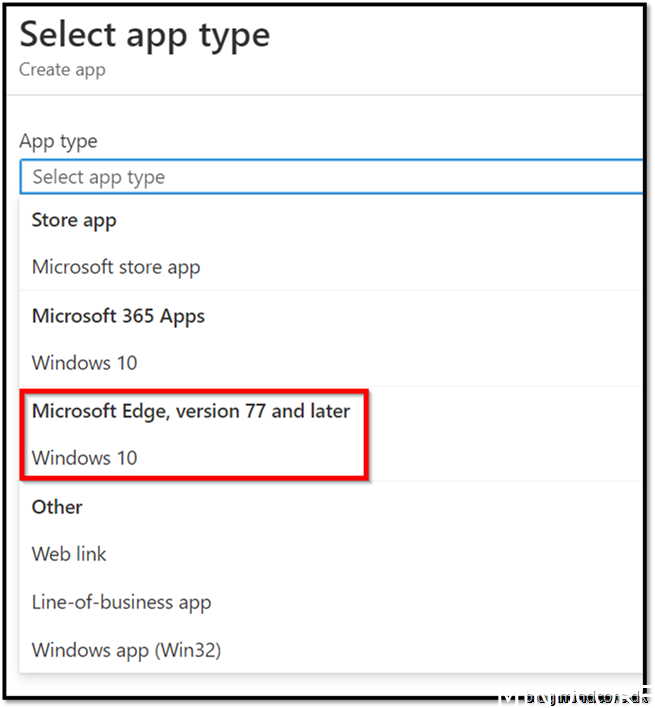Click the Microsoft 365 Apps group header
This screenshot has height=708, width=655.
(118, 316)
